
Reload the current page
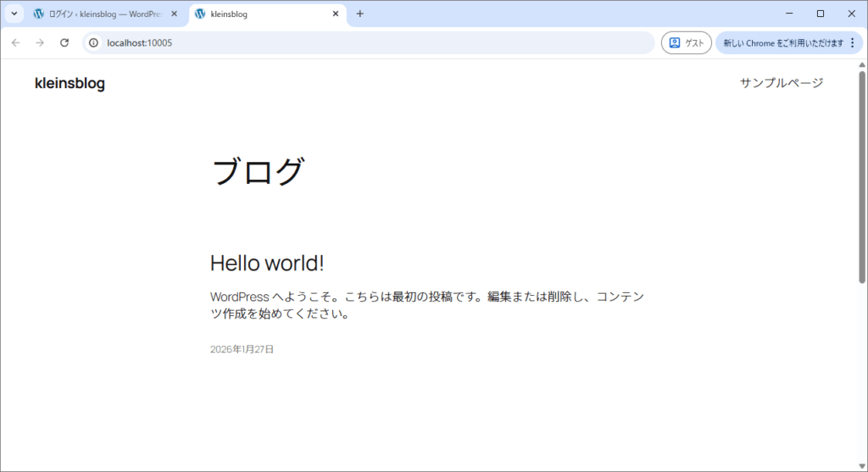pos(64,42)
